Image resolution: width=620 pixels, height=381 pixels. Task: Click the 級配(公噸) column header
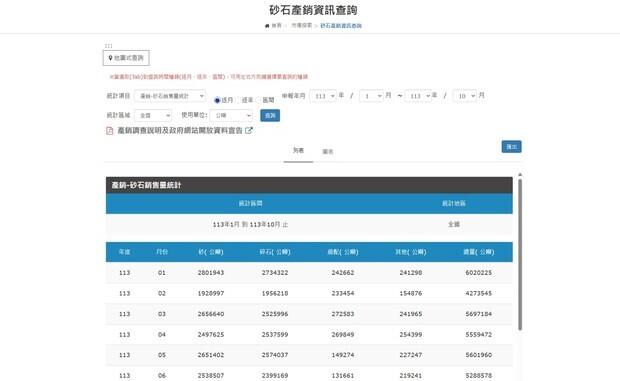click(x=343, y=252)
